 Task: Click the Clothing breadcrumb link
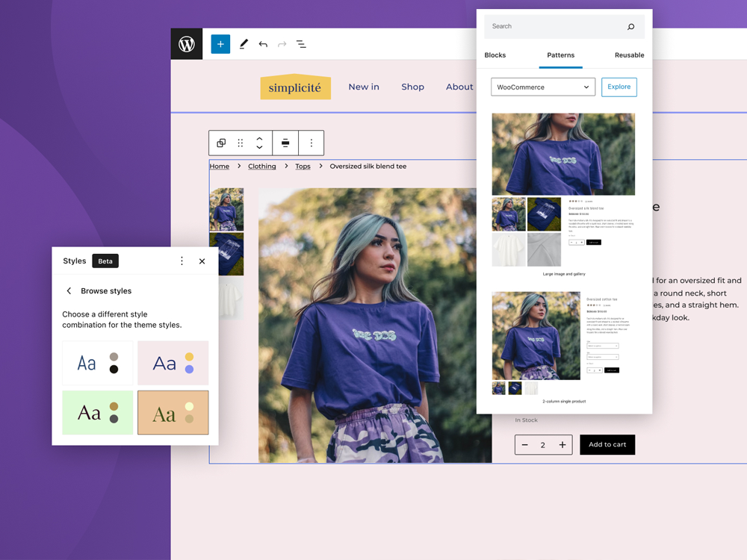click(262, 167)
